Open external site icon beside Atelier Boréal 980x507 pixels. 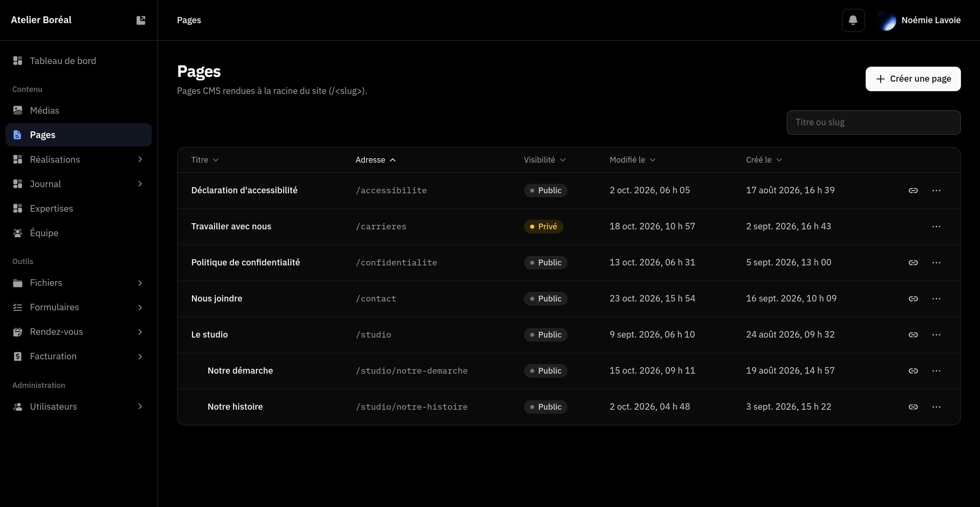141,20
